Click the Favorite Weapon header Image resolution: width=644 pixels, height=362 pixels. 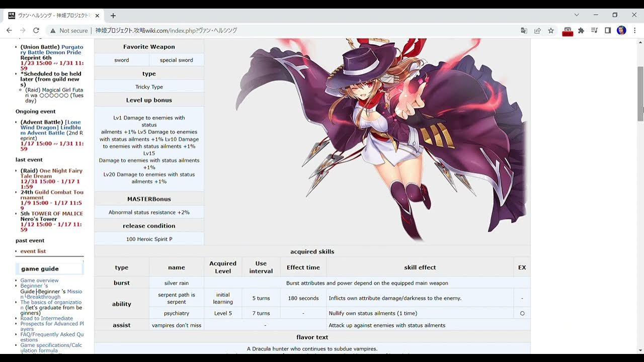coord(149,47)
